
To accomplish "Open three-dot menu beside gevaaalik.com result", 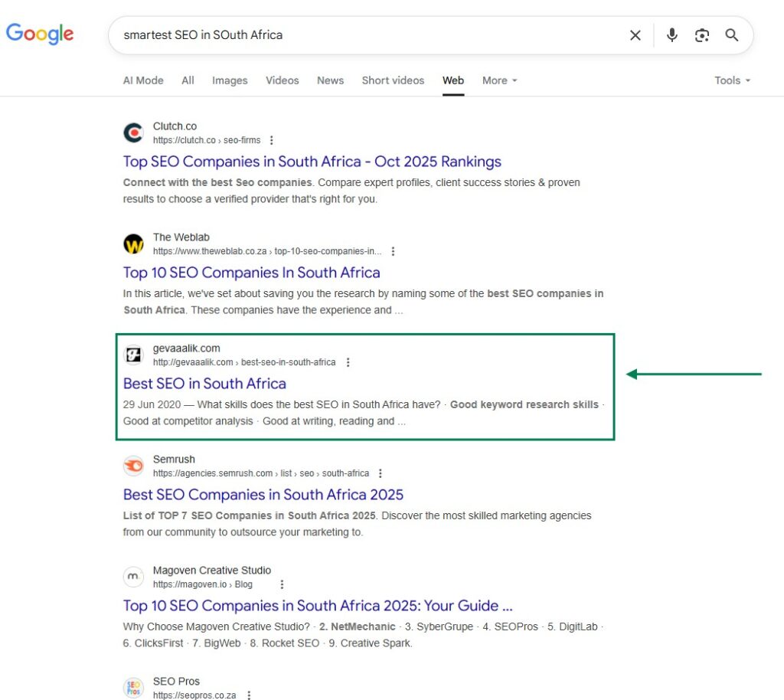I will [x=348, y=362].
